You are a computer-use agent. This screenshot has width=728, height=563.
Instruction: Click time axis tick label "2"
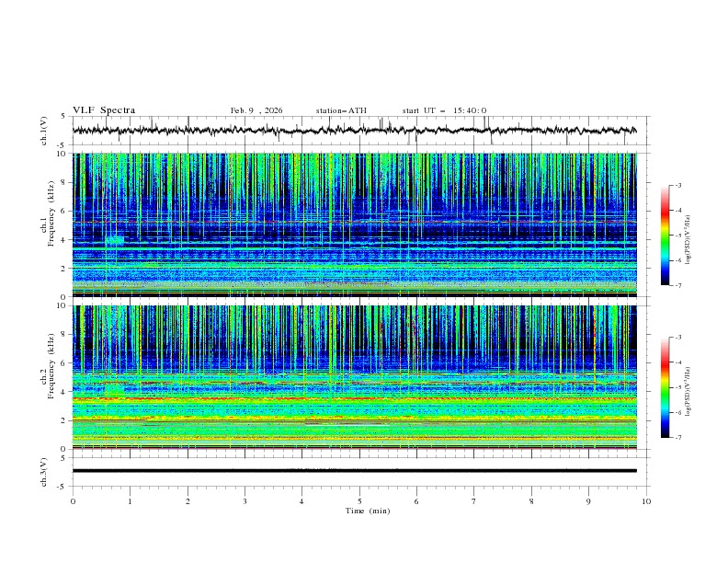click(x=188, y=501)
